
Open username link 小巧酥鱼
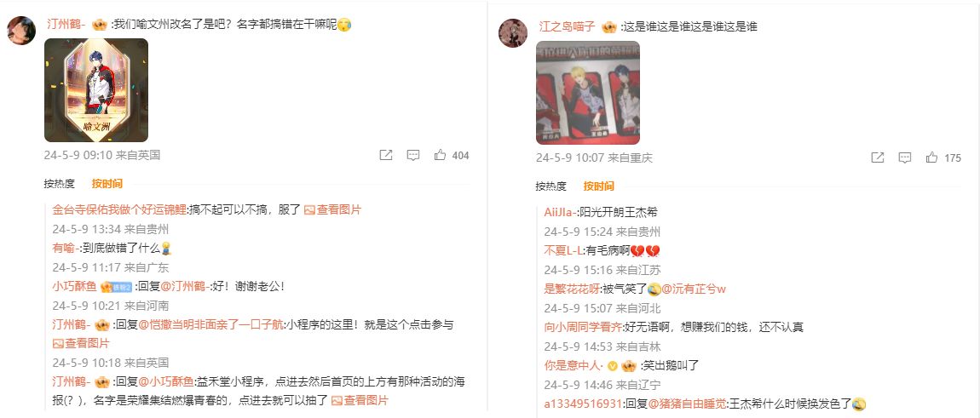click(74, 286)
